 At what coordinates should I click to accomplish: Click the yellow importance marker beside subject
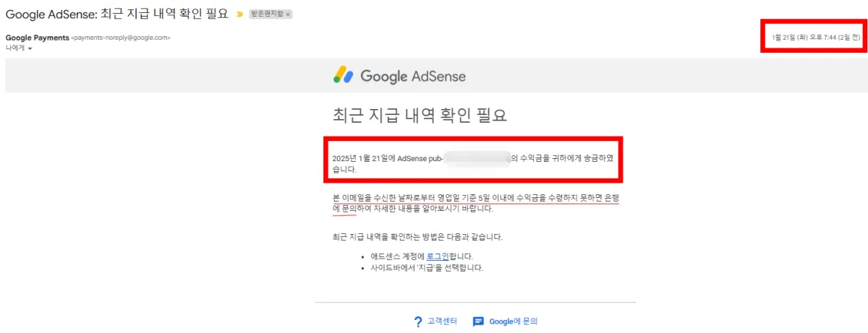239,14
